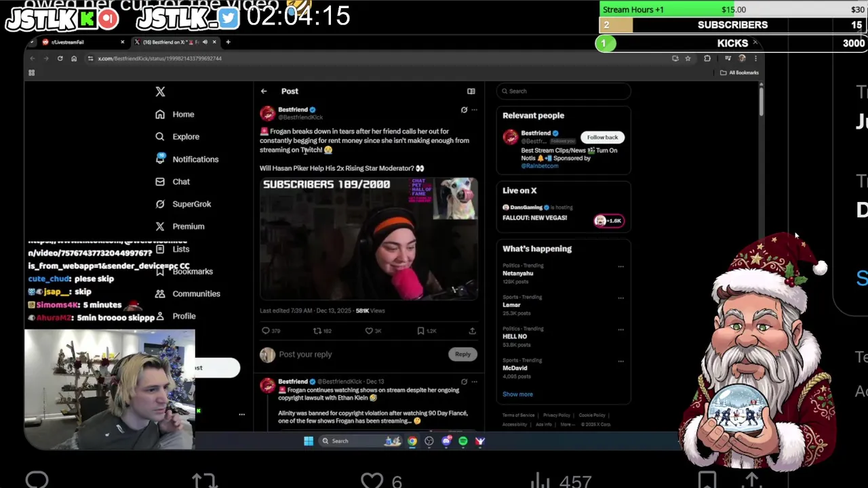The width and height of the screenshot is (868, 488).
Task: Open Terms of Service footer link
Action: click(518, 415)
